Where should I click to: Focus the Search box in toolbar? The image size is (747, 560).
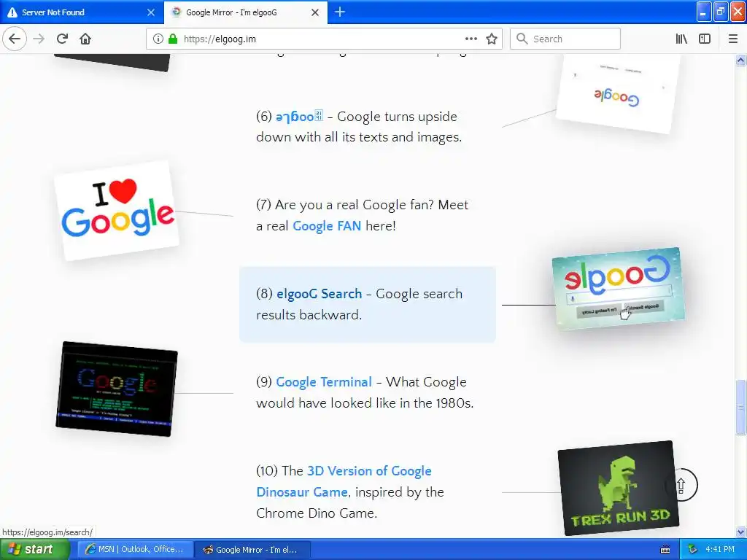pos(565,39)
